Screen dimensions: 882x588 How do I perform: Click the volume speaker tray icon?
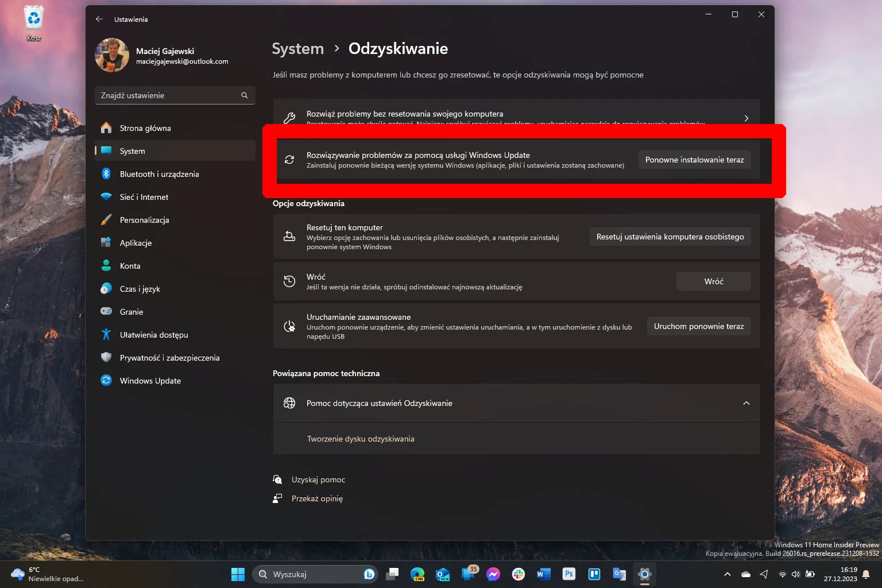click(x=795, y=574)
